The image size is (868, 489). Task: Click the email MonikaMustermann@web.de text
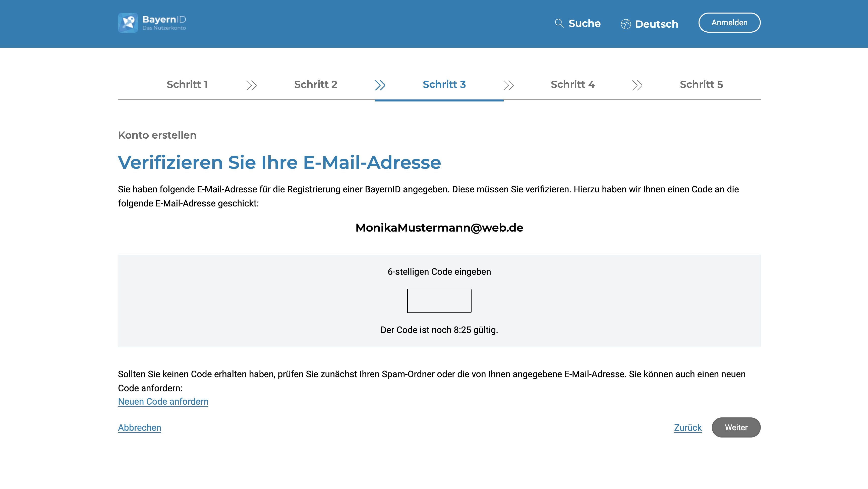pos(439,228)
